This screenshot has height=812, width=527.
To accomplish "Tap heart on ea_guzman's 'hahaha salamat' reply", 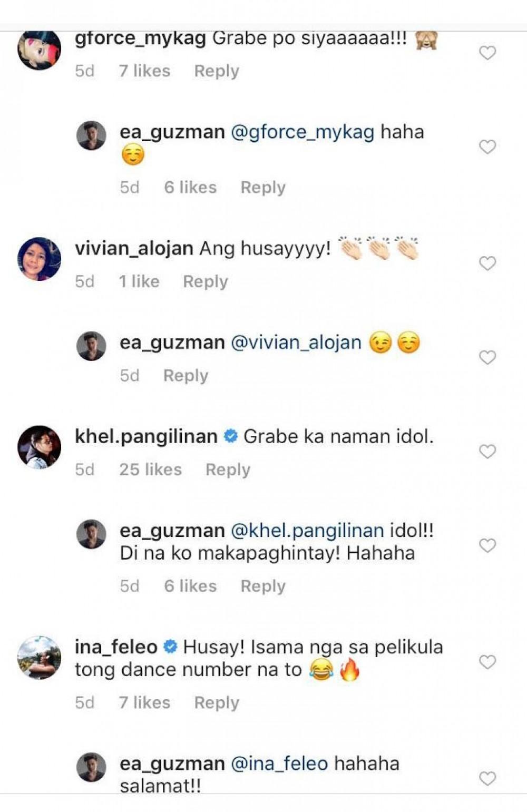I will (x=487, y=778).
